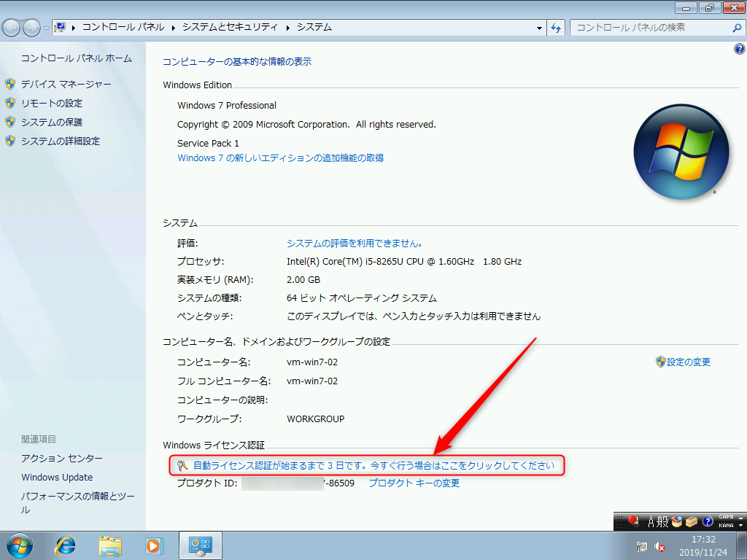Click the Show Desktop strip beside the clock
Image resolution: width=747 pixels, height=560 pixels.
pos(741,545)
